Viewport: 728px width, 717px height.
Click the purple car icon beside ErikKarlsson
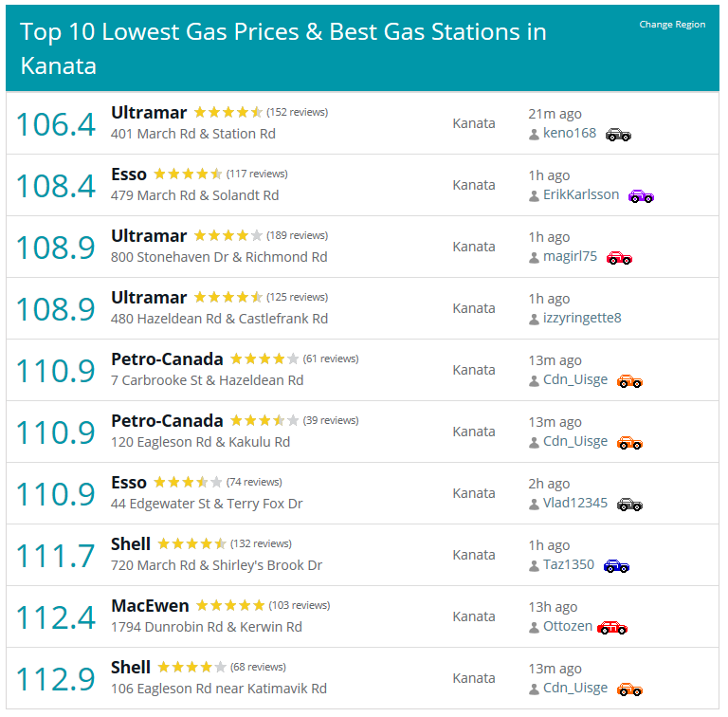click(641, 196)
